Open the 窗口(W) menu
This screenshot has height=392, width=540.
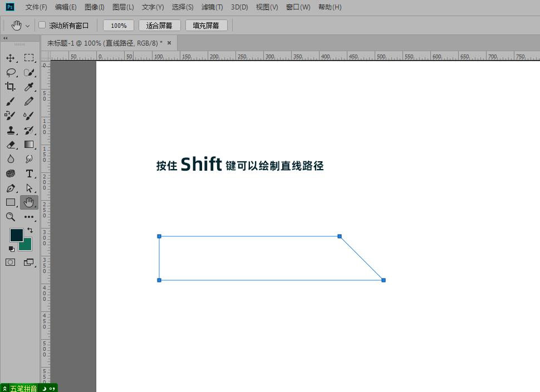[x=298, y=7]
